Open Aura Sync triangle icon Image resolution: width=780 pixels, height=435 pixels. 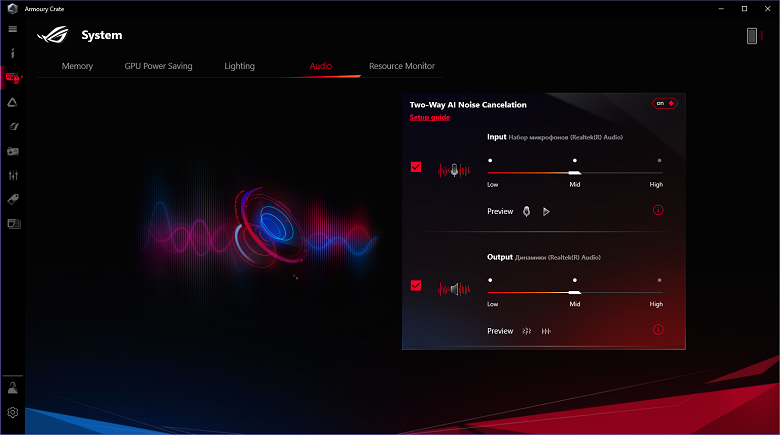tap(12, 103)
